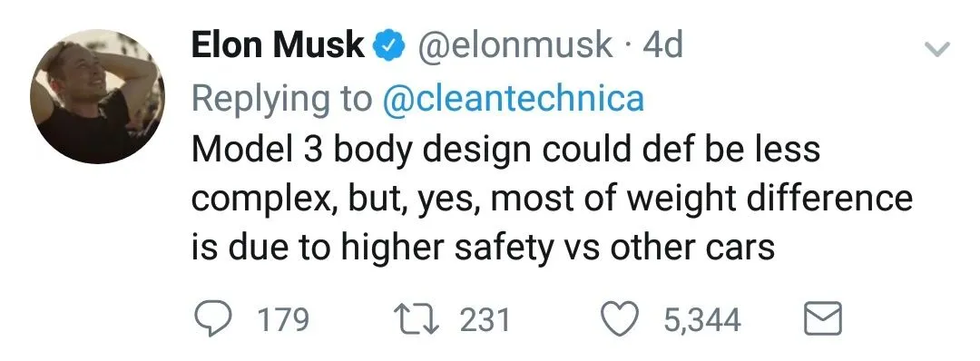The width and height of the screenshot is (980, 361).
Task: Share via the envelope message icon
Action: point(822,319)
